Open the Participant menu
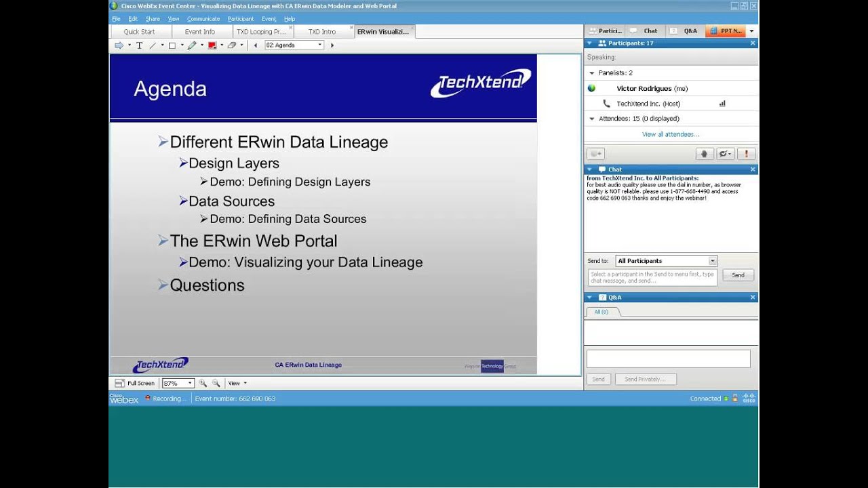The image size is (868, 488). 241,19
